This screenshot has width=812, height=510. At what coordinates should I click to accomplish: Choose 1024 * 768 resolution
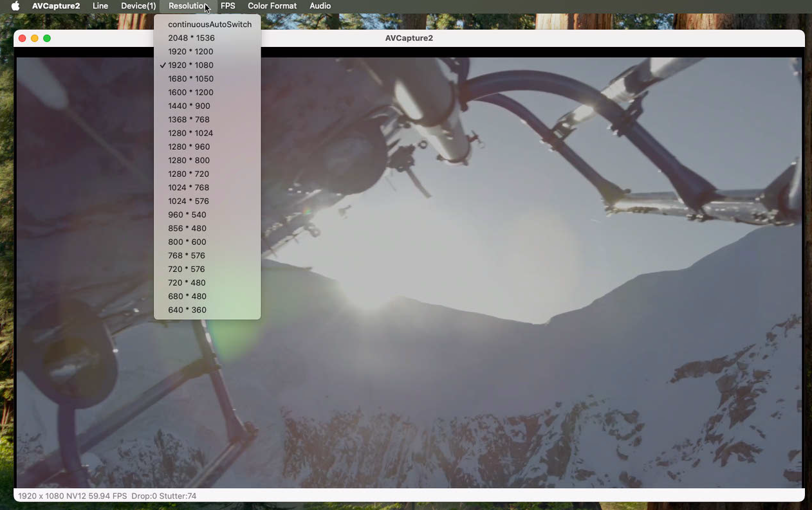pyautogui.click(x=189, y=187)
